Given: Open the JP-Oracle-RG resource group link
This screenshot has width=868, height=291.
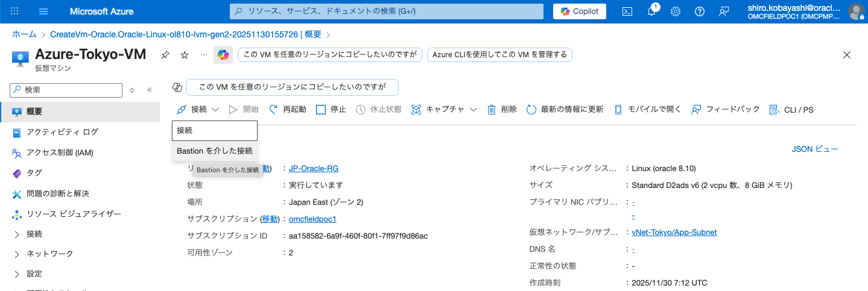Looking at the screenshot, I should click(314, 168).
